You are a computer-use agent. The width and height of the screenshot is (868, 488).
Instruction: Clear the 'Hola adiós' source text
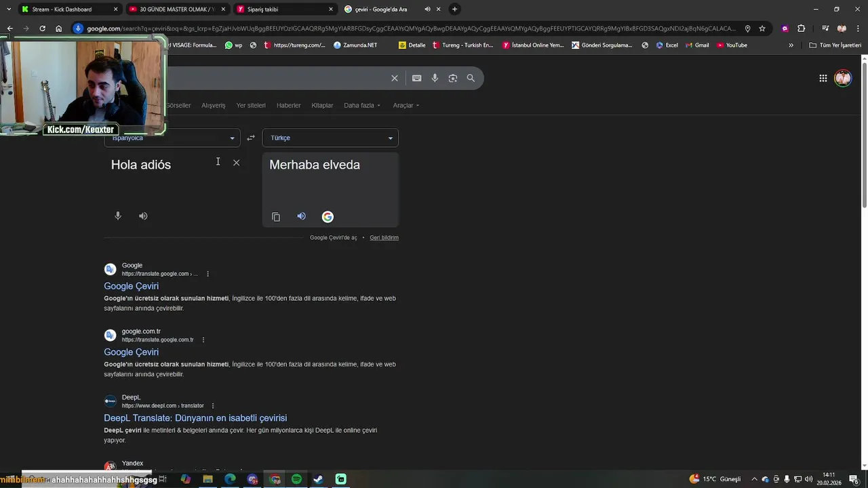pyautogui.click(x=236, y=163)
